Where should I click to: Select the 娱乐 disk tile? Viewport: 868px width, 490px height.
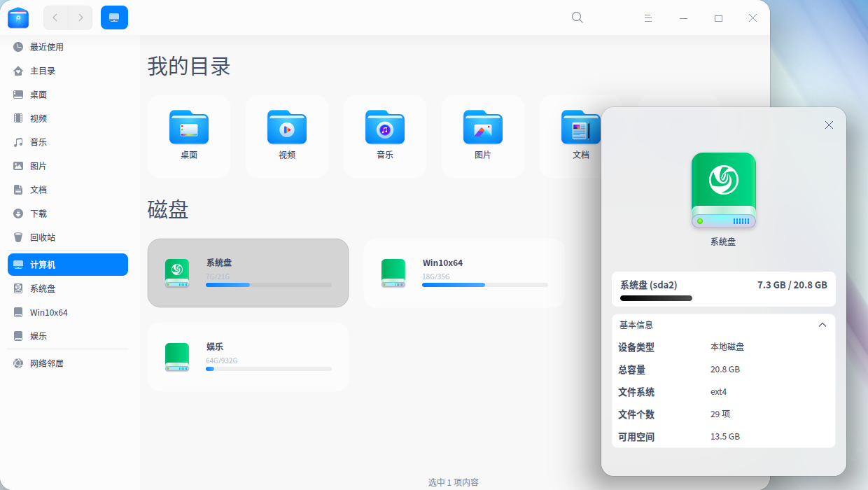coord(248,357)
